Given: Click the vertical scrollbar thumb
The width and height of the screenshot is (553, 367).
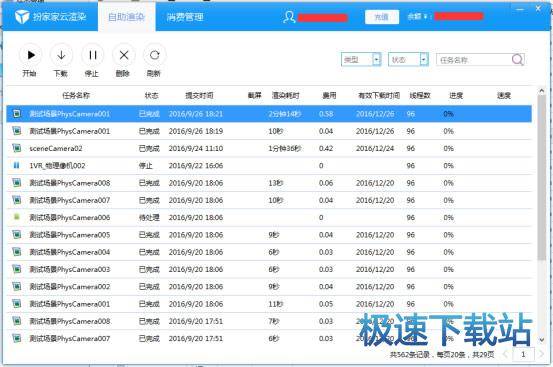Looking at the screenshot, I should [x=542, y=178].
